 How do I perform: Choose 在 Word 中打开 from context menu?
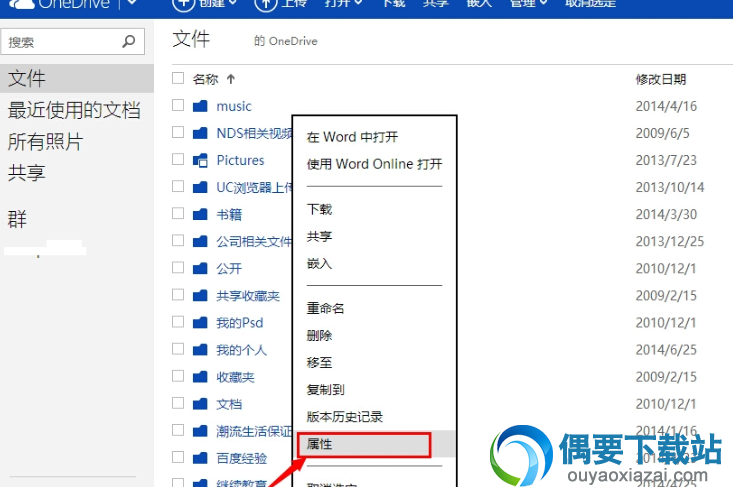click(352, 137)
